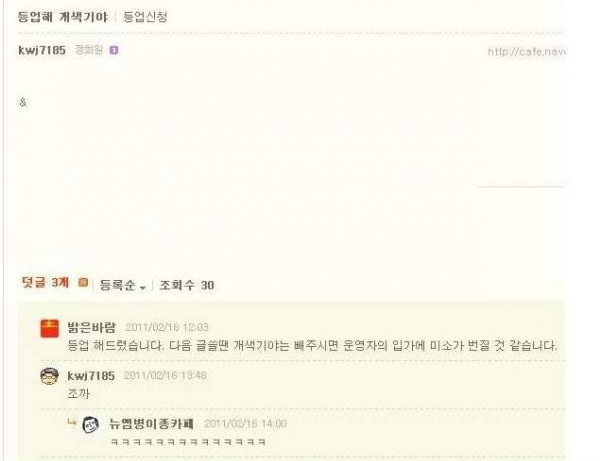
Task: Click the purple member level badge
Action: click(x=114, y=51)
